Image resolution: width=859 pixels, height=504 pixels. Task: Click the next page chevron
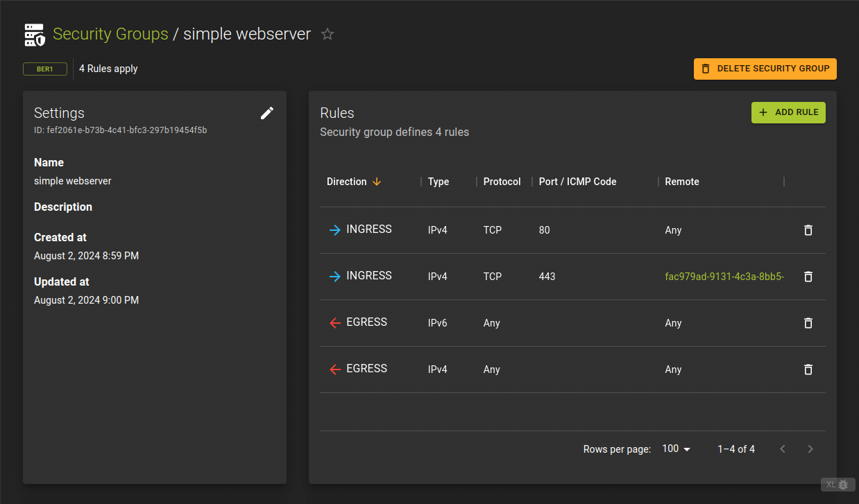tap(810, 449)
